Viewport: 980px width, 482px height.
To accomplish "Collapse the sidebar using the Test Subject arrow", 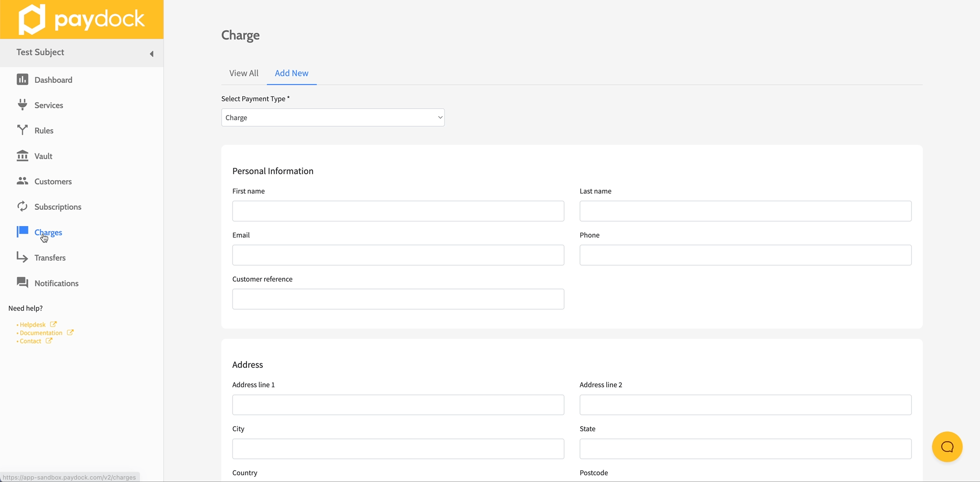I will pyautogui.click(x=152, y=54).
